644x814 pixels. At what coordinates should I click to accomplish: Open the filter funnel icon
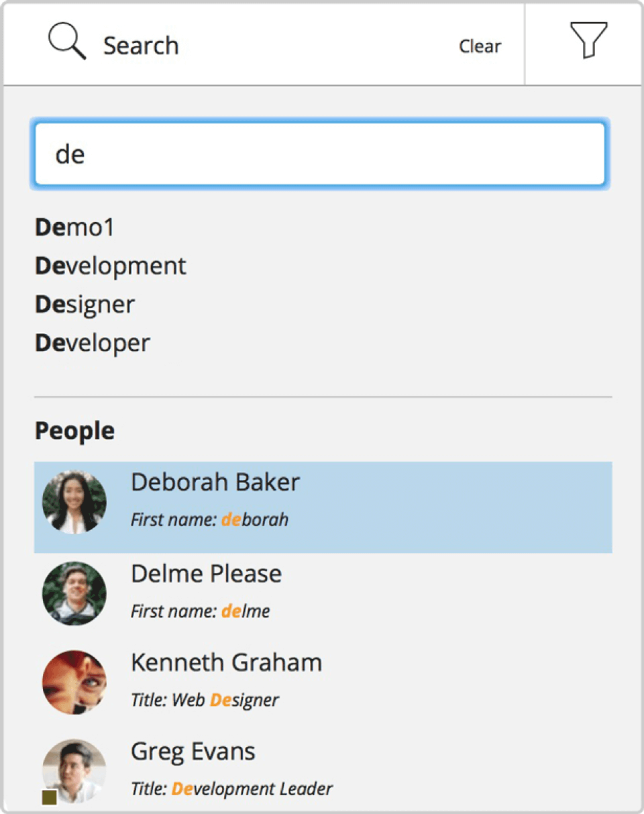coord(588,40)
